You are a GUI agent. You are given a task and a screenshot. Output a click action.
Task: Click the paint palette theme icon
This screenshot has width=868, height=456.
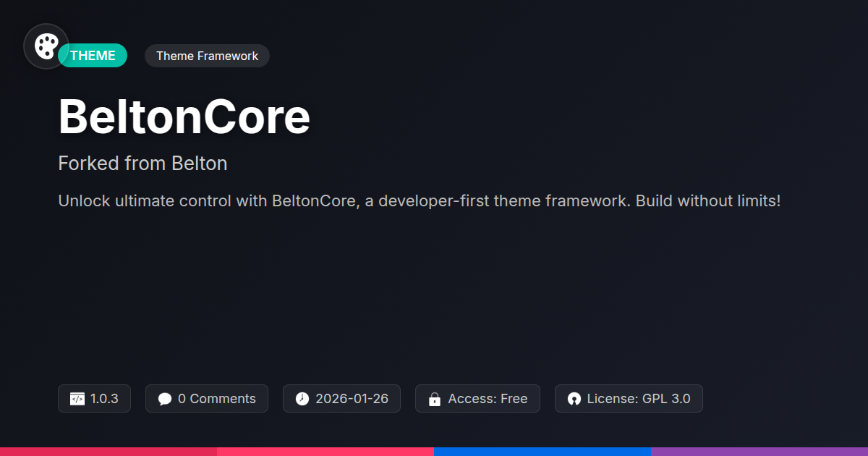point(46,46)
